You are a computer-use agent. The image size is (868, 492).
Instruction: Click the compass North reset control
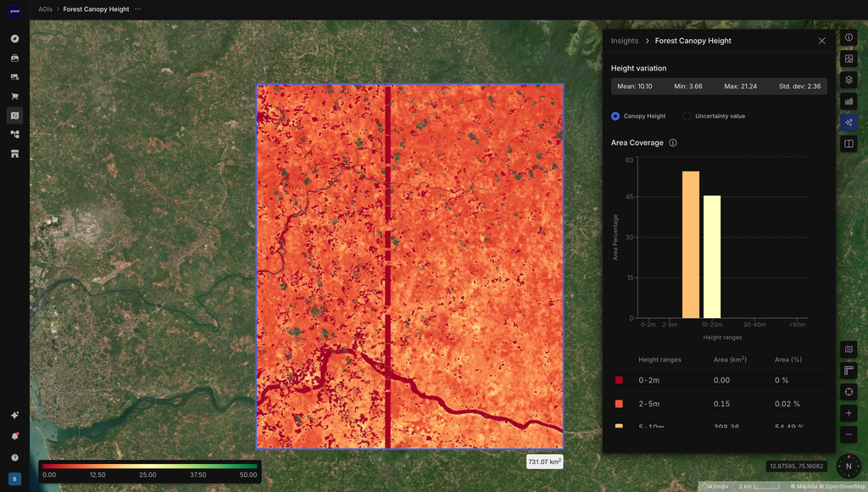pos(848,466)
